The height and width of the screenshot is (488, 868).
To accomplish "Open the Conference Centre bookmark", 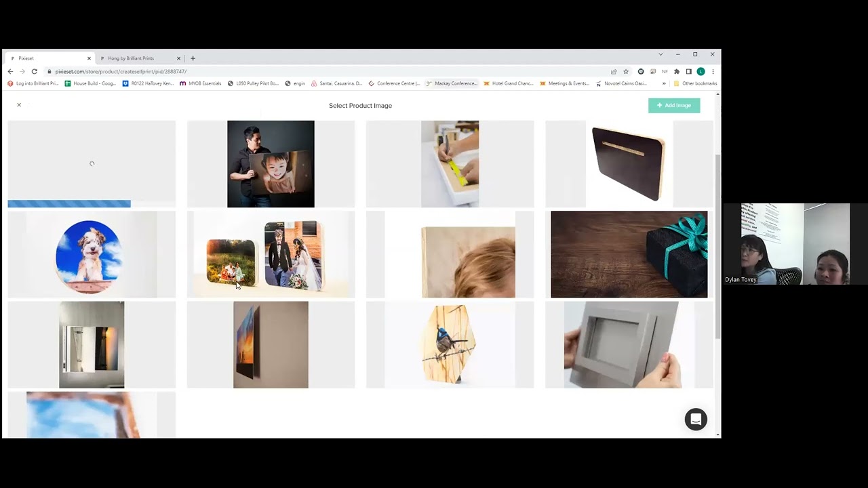I will click(x=395, y=83).
